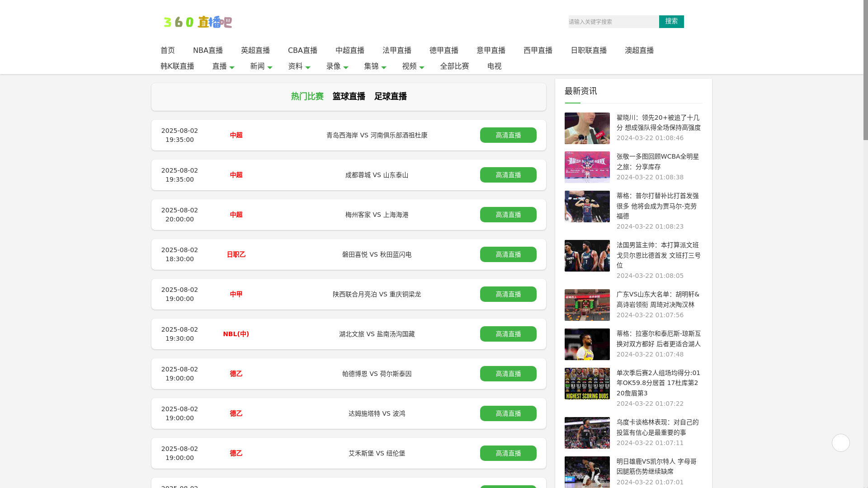Open thumbnail of 拉塞尔和泰厄斯-琼斯 article
The image size is (868, 488).
tap(587, 344)
